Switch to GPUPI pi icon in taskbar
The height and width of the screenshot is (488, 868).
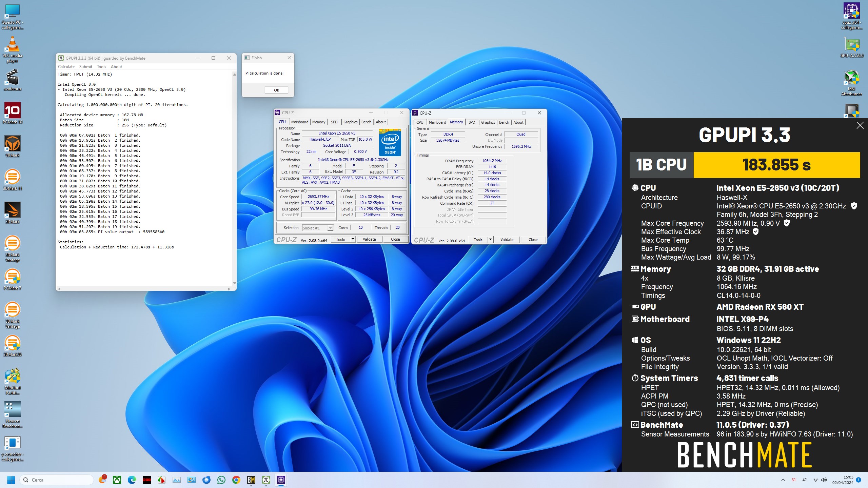[x=266, y=480]
